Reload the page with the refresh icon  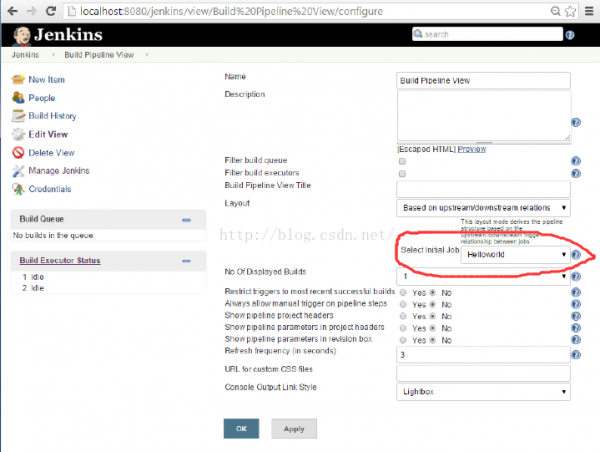tap(51, 11)
